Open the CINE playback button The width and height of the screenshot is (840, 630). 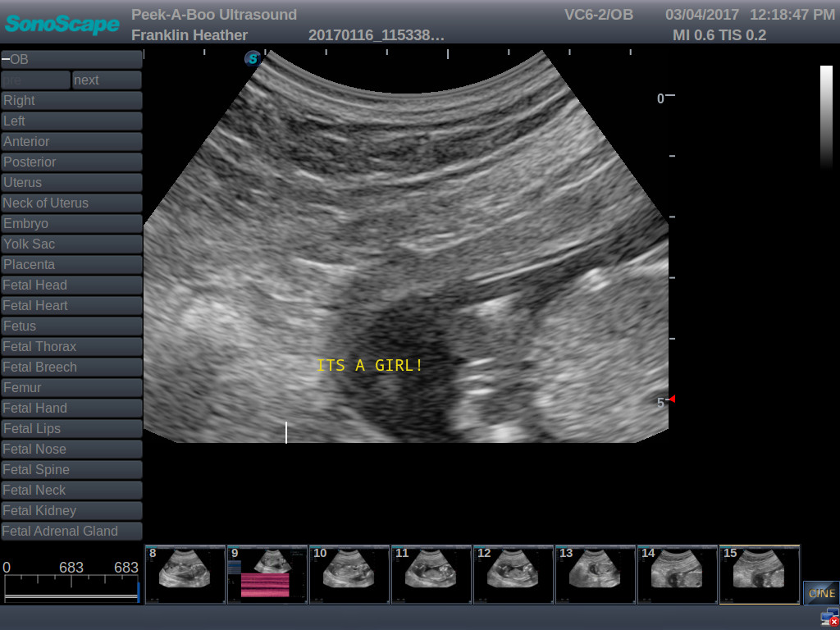click(x=821, y=592)
